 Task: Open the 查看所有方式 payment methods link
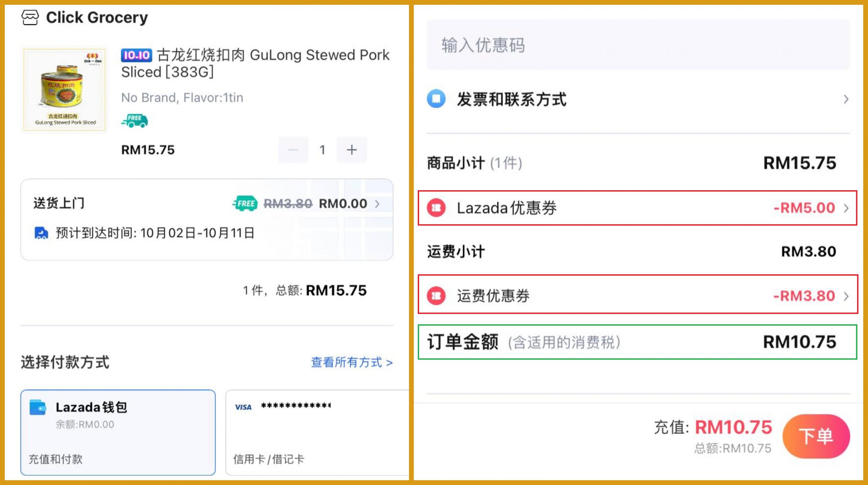[352, 362]
